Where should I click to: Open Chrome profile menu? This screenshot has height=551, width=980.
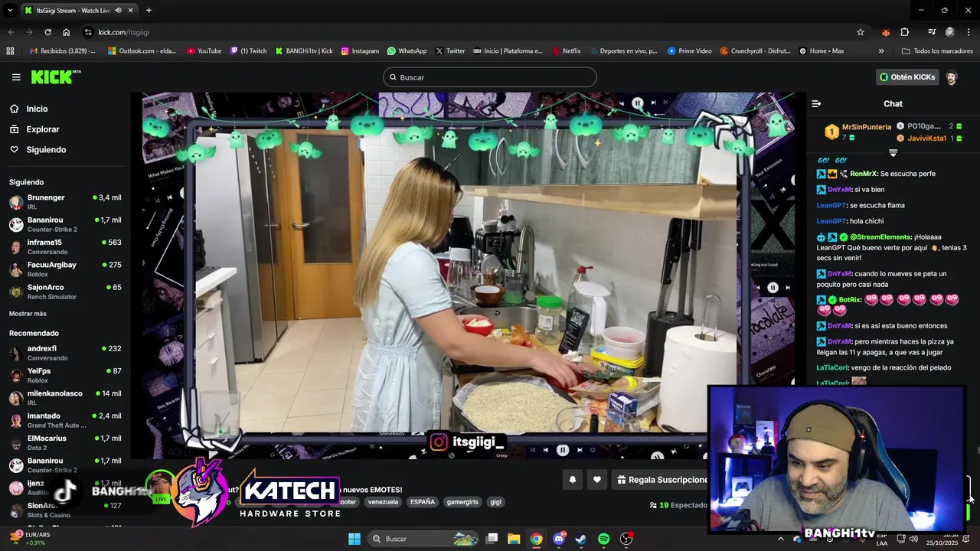coord(950,32)
